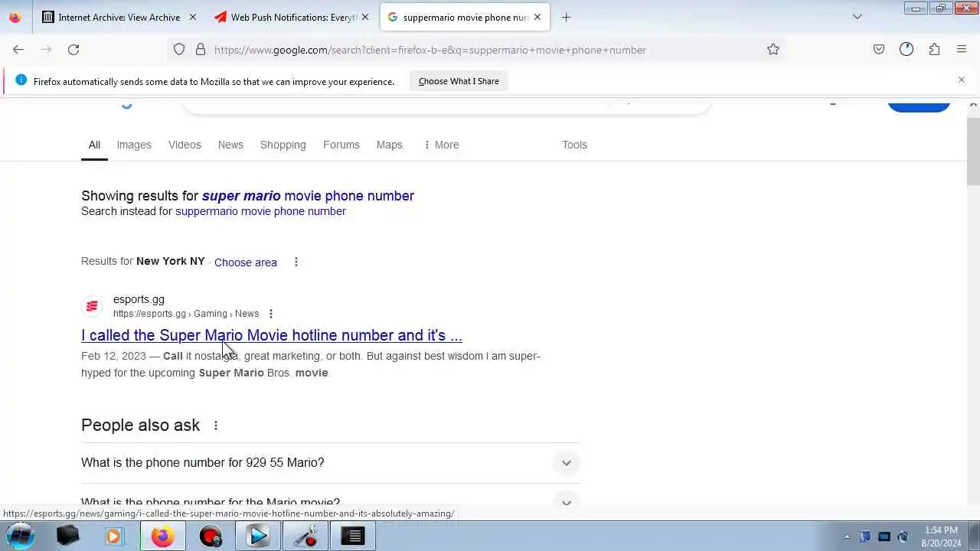Bookmark this page with the star icon
The height and width of the screenshot is (551, 980).
tap(773, 50)
